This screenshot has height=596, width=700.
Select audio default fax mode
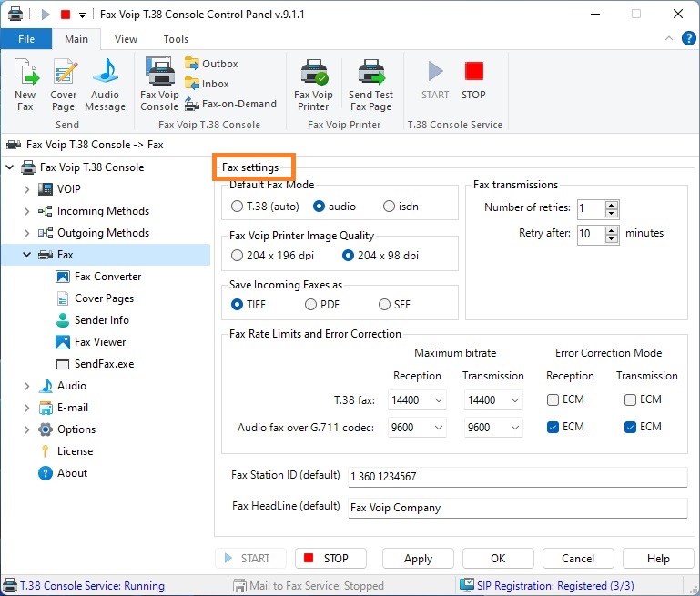click(x=319, y=207)
